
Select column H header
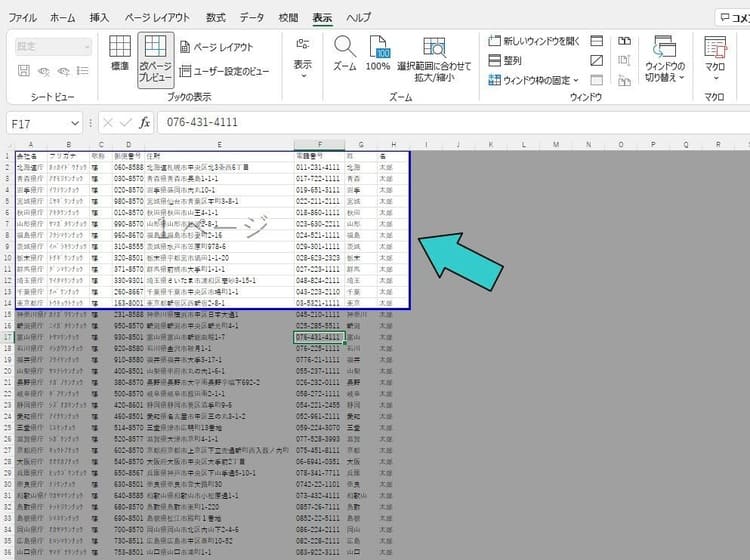point(393,144)
